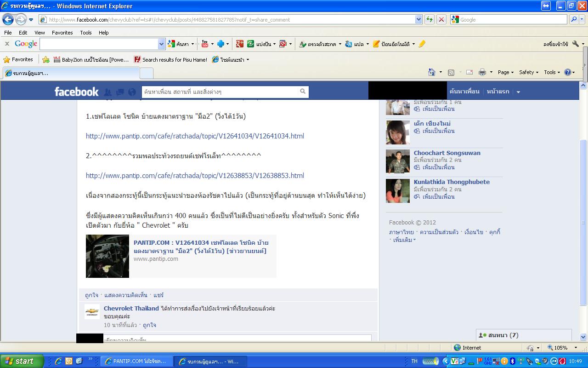This screenshot has width=588, height=368.
Task: Refresh the page with the green arrows icon
Action: pyautogui.click(x=429, y=19)
